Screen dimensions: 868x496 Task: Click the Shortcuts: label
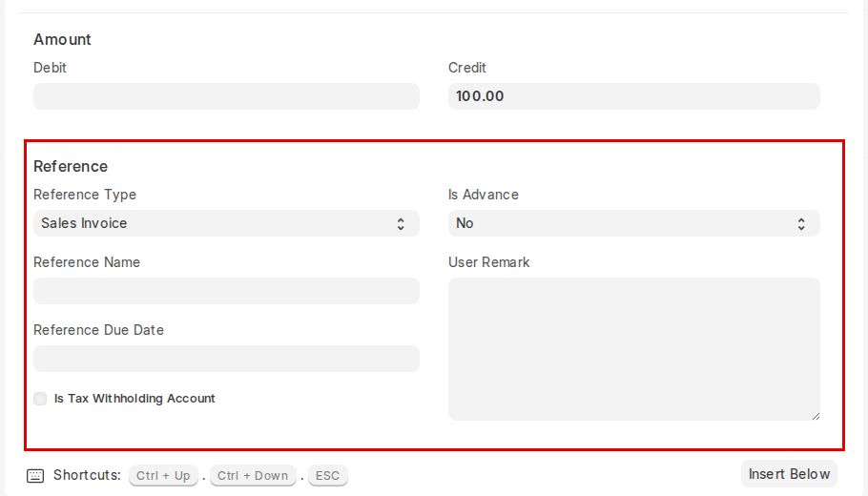(x=87, y=475)
